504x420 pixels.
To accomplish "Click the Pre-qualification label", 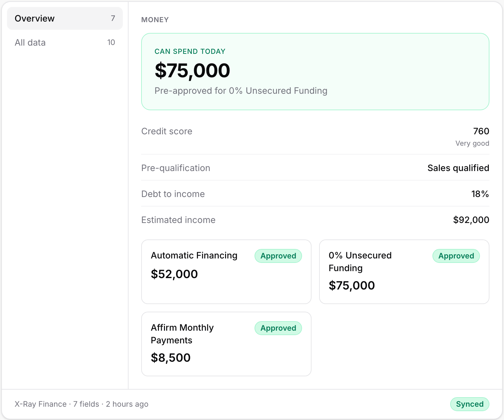I will click(176, 168).
